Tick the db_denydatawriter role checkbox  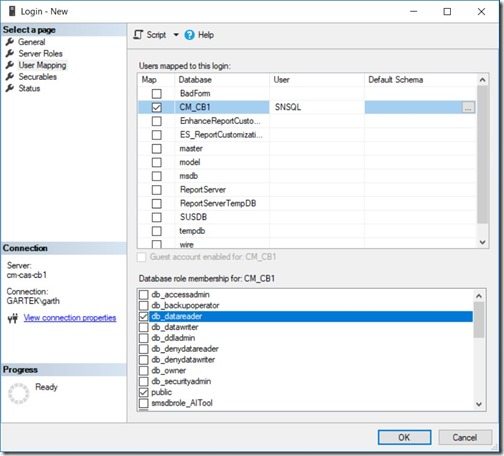(144, 360)
